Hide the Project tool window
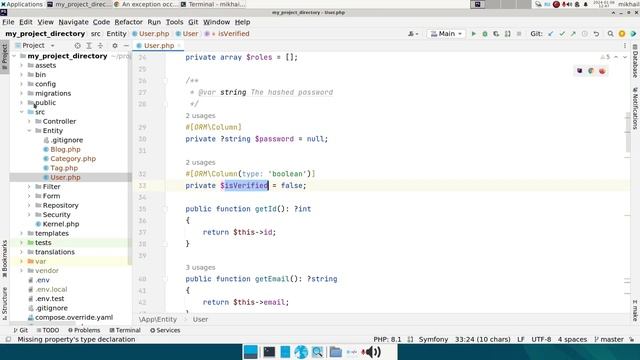 coord(126,46)
